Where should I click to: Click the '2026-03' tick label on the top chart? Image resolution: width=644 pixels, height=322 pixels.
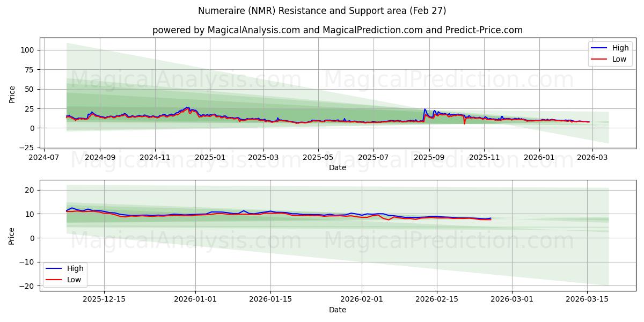tap(592, 158)
